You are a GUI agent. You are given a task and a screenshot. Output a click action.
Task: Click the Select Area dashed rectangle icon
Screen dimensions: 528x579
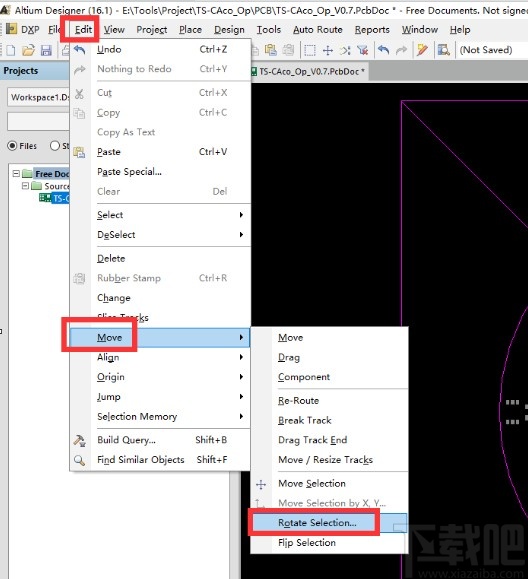pyautogui.click(x=310, y=50)
